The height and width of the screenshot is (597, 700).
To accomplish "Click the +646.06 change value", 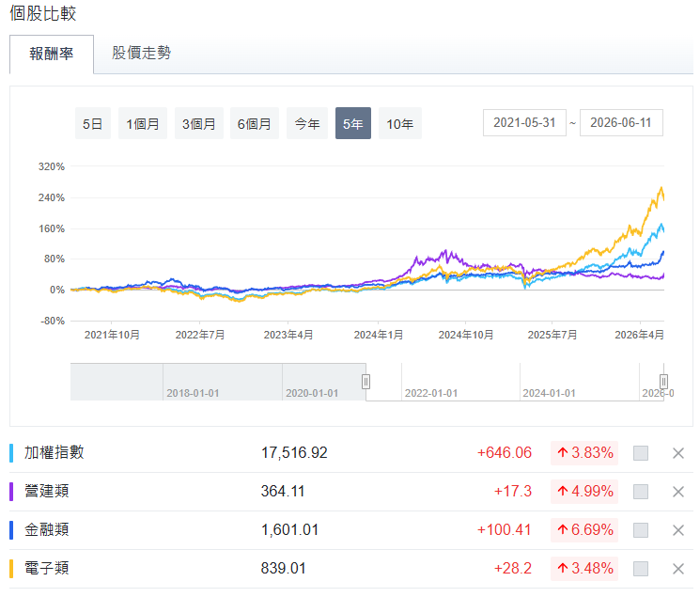I will point(505,452).
